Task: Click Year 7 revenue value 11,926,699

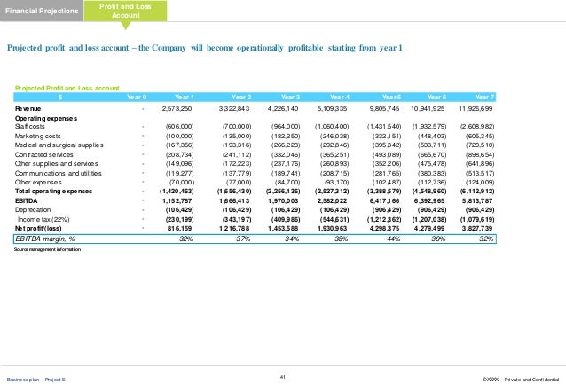Action: pos(476,109)
